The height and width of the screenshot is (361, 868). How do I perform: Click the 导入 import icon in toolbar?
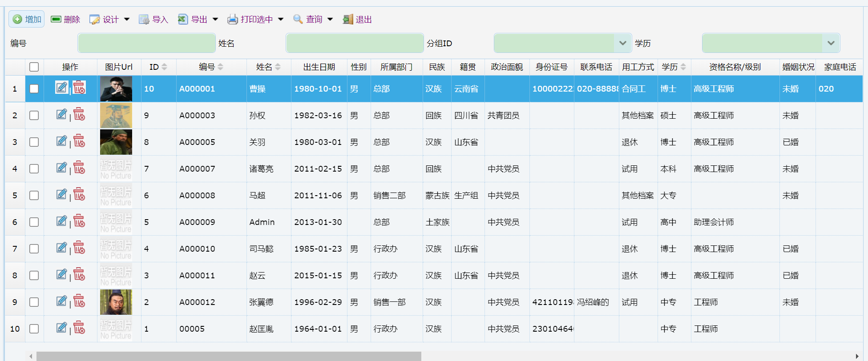point(144,20)
